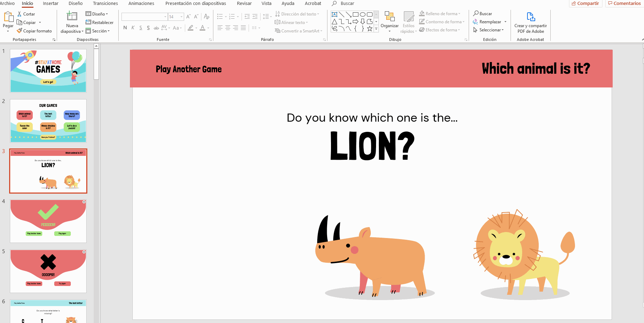This screenshot has height=323, width=644.
Task: Open the Insertar ribbon tab
Action: pos(51,4)
